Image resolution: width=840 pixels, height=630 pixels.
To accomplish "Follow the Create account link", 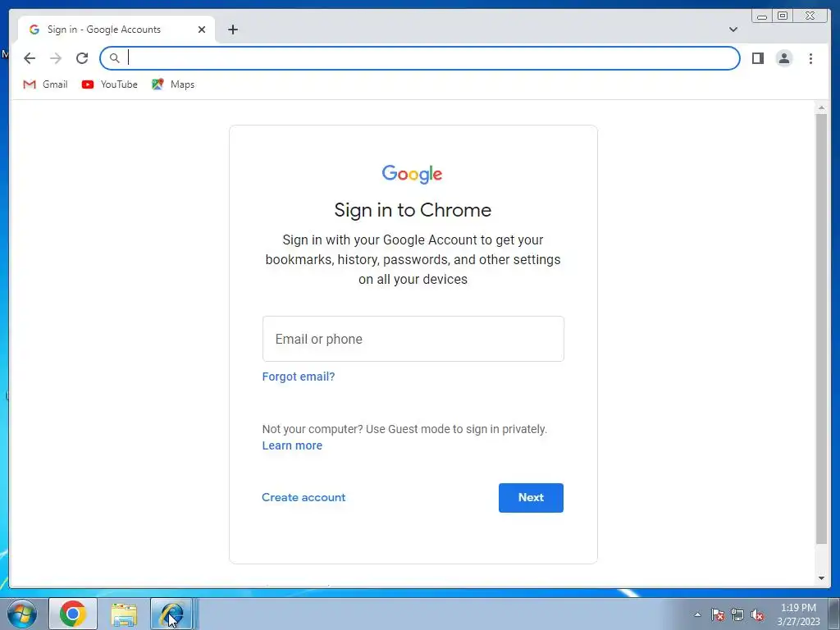I will pos(304,497).
